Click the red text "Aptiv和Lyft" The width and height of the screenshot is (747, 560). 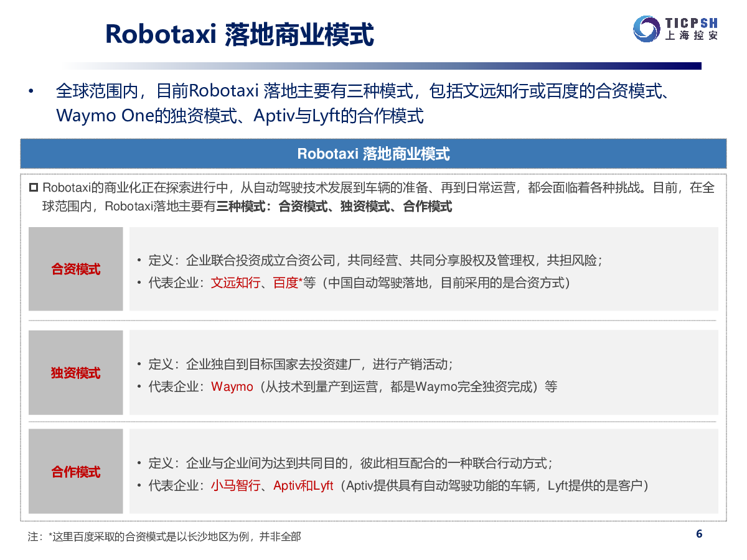click(x=303, y=485)
